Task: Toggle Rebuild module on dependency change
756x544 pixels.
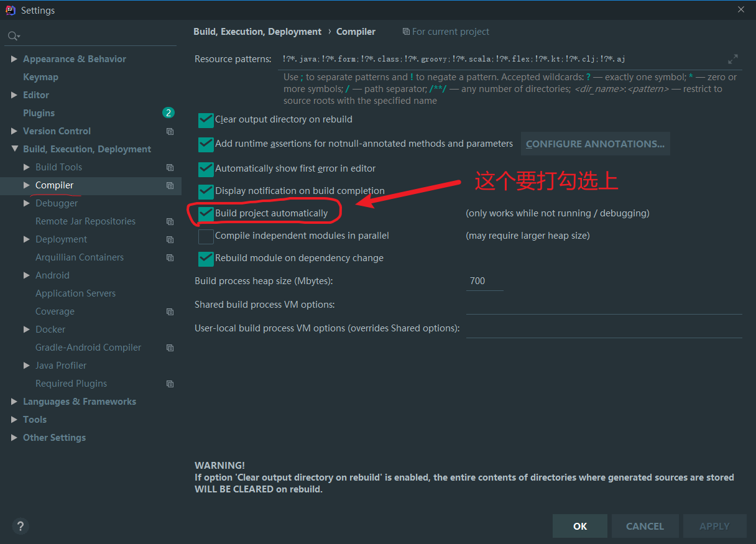Action: pyautogui.click(x=206, y=259)
